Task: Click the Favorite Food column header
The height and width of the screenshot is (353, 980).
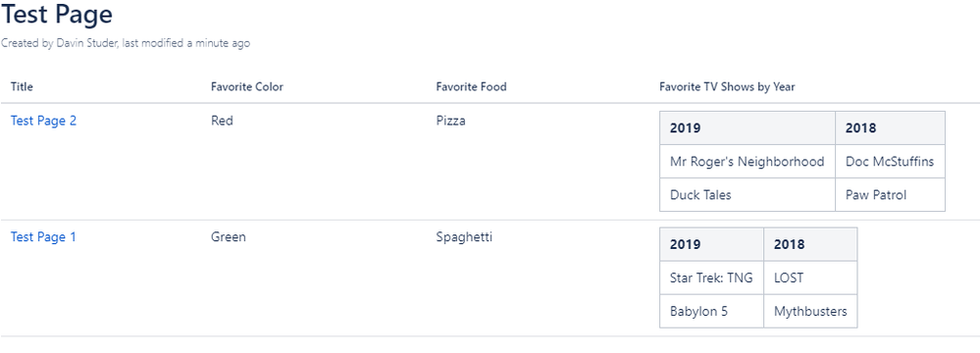Action: point(471,87)
